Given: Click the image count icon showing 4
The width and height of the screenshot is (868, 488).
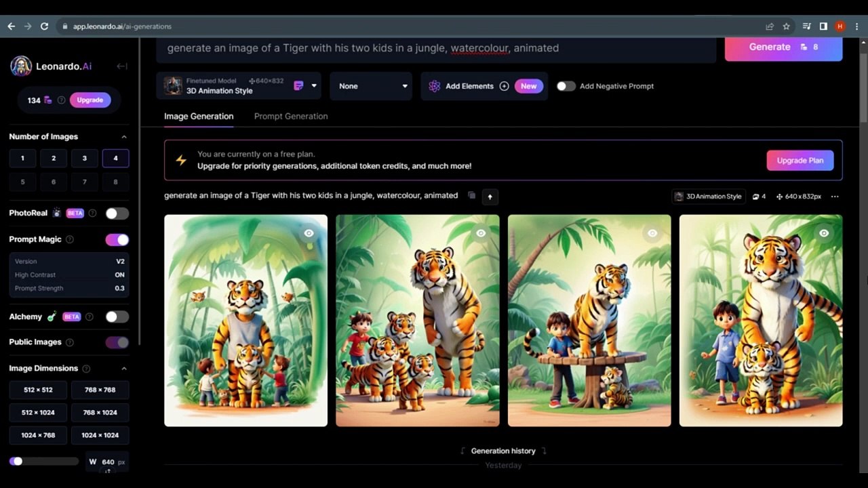Looking at the screenshot, I should [759, 197].
